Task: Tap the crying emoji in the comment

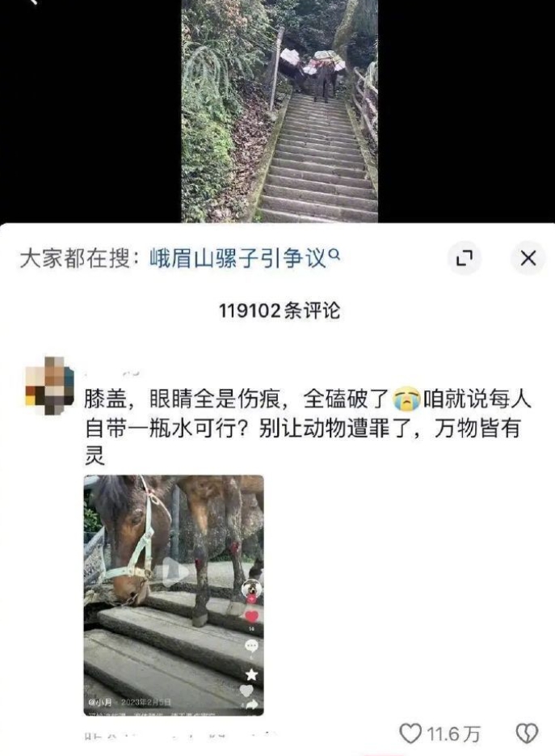Action: tap(406, 399)
